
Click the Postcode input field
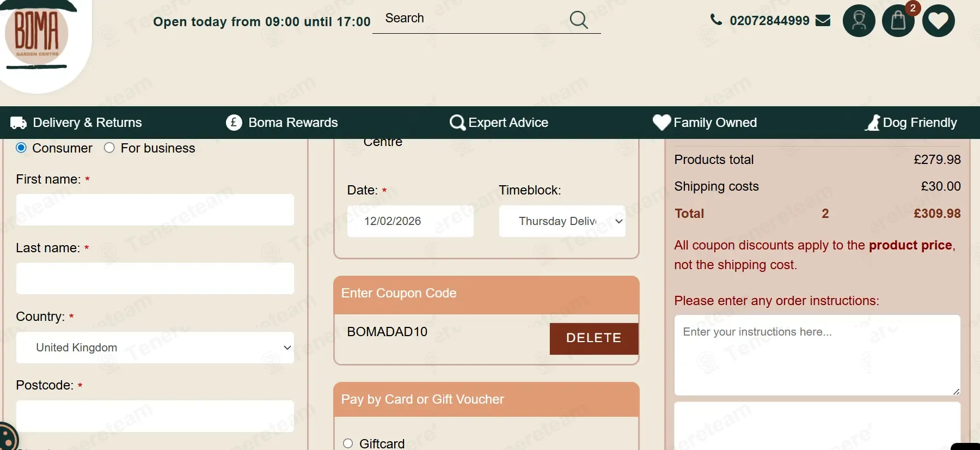(x=155, y=416)
